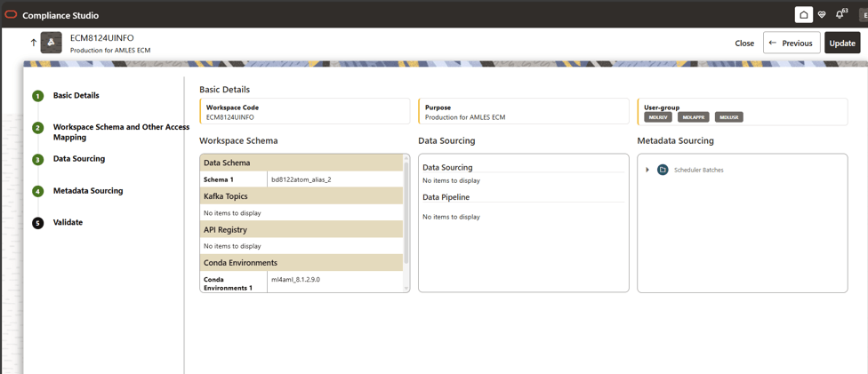Click the Metadata Sourcing section heading
868x374 pixels.
point(675,140)
